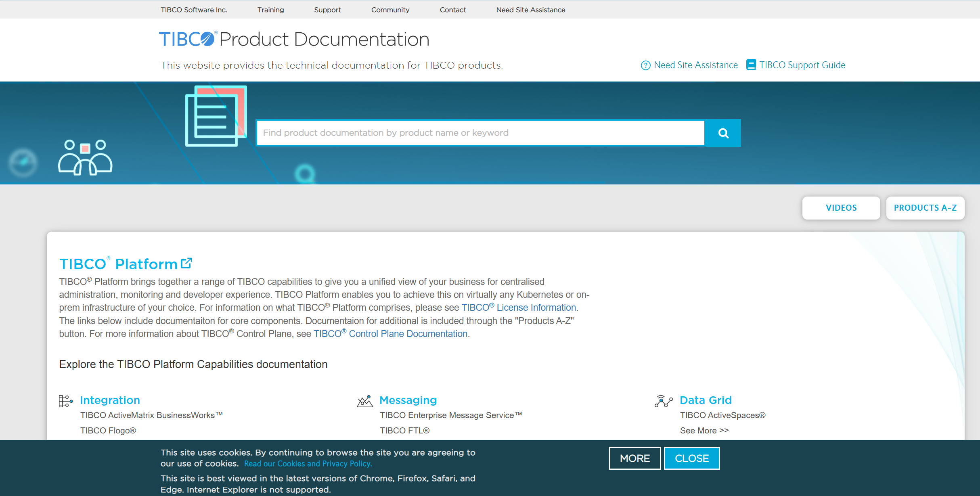Click the community people icon in banner

85,157
